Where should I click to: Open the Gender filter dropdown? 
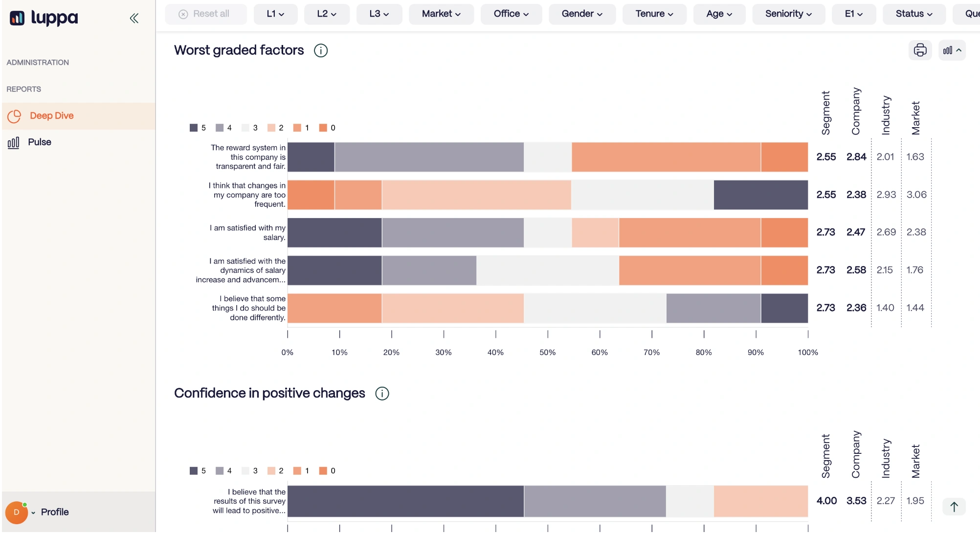582,14
